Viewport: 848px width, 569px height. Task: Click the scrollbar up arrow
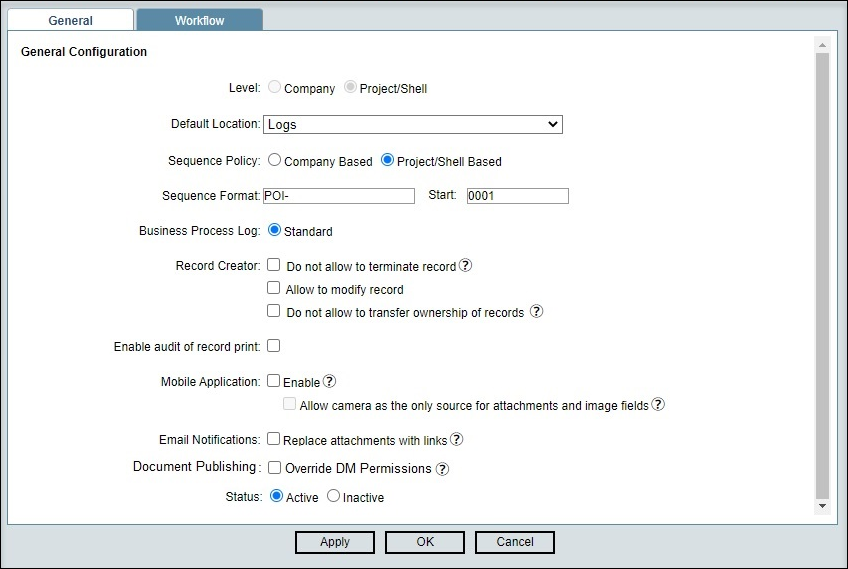coord(822,45)
